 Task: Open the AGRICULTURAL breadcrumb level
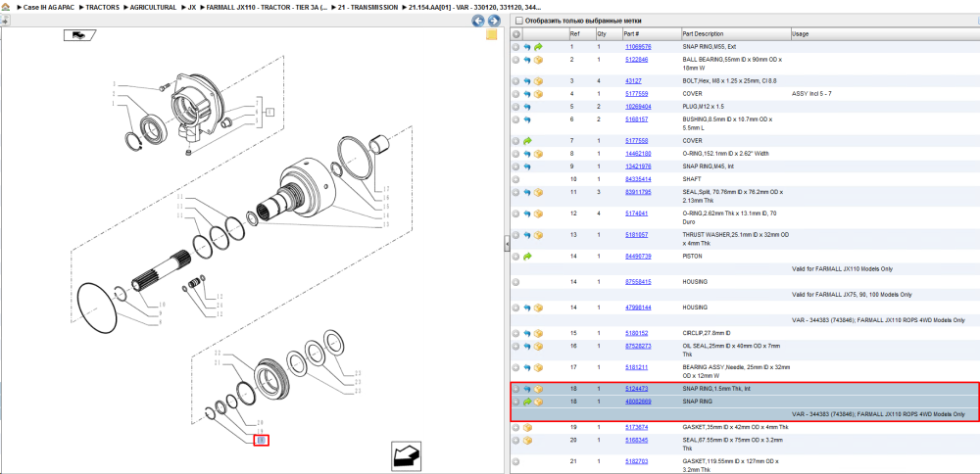click(x=153, y=7)
